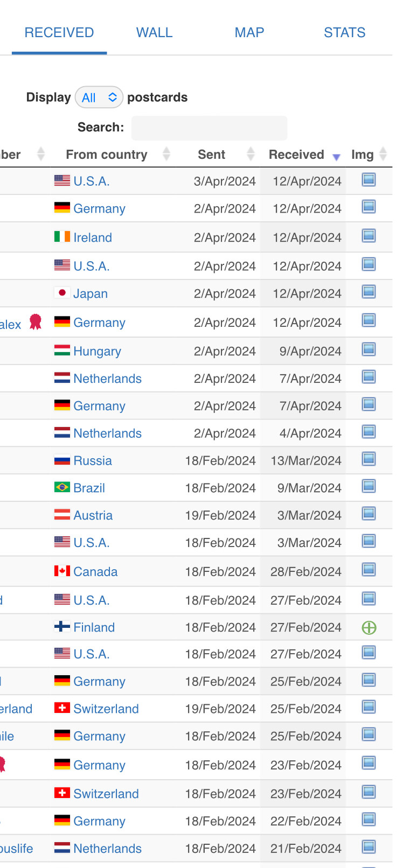Open image icon for Austria postcard
Viewport: 410px width, 868px height.
tap(369, 514)
